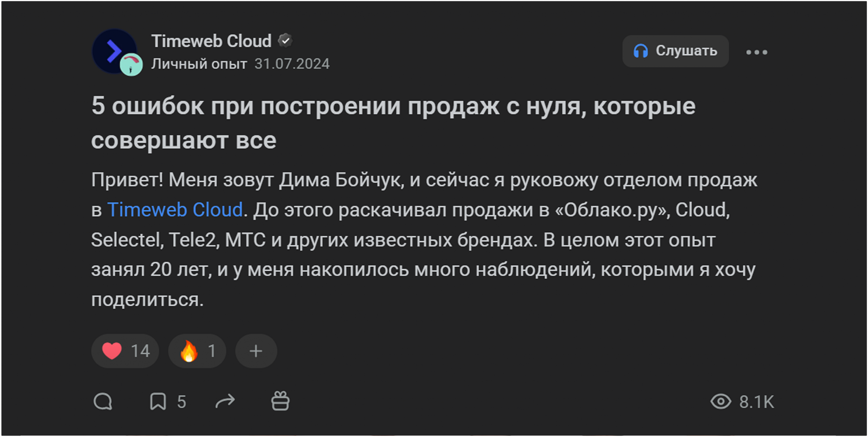The height and width of the screenshot is (437, 868).
Task: Bookmark the post with the bookmark icon
Action: (158, 401)
